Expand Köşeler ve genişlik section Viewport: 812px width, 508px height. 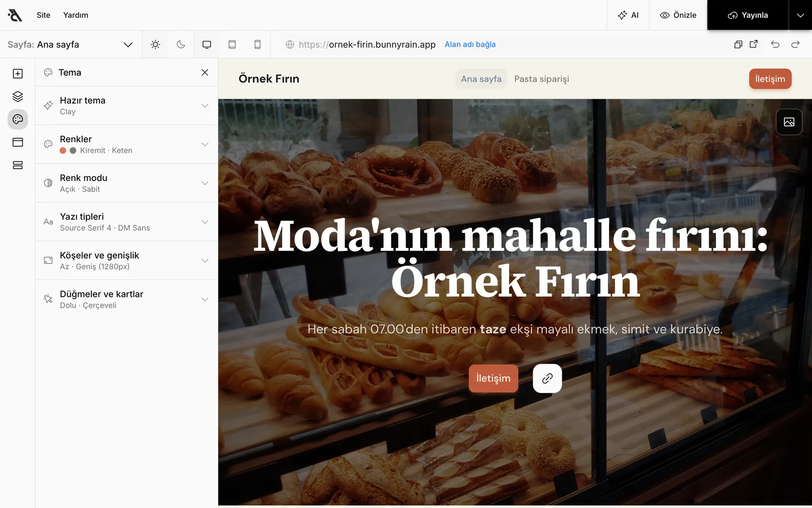pos(126,261)
